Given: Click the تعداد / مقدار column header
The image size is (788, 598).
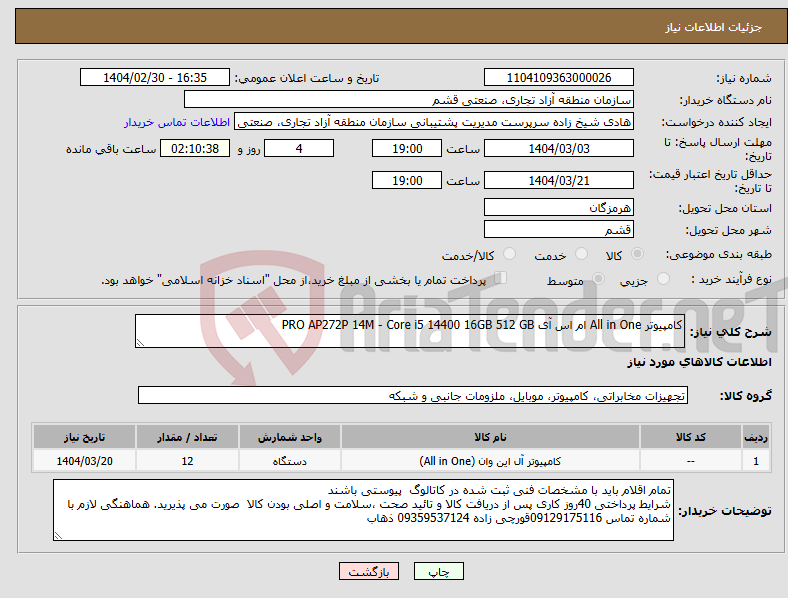Looking at the screenshot, I should [x=187, y=437].
